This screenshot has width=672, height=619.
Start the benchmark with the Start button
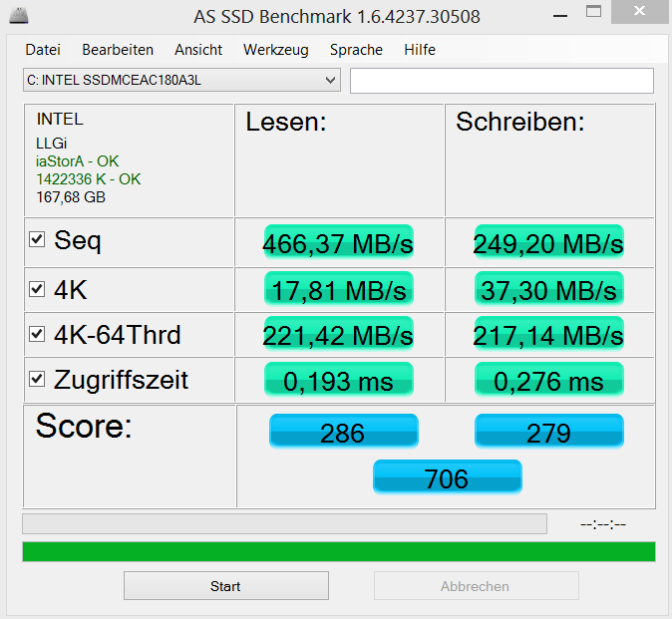tap(226, 585)
